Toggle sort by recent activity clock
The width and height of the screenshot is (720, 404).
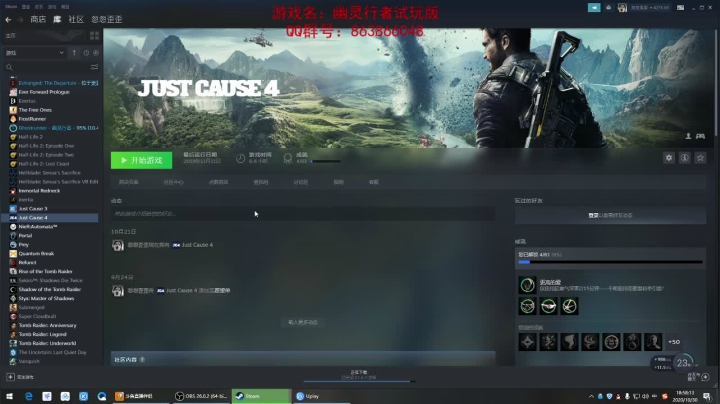tap(86, 53)
